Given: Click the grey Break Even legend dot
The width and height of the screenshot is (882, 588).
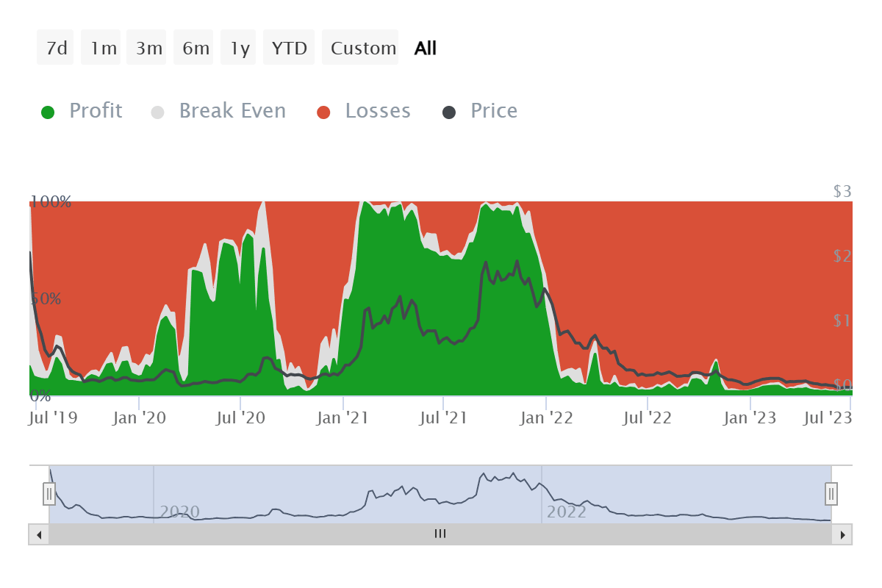Looking at the screenshot, I should coord(157,110).
